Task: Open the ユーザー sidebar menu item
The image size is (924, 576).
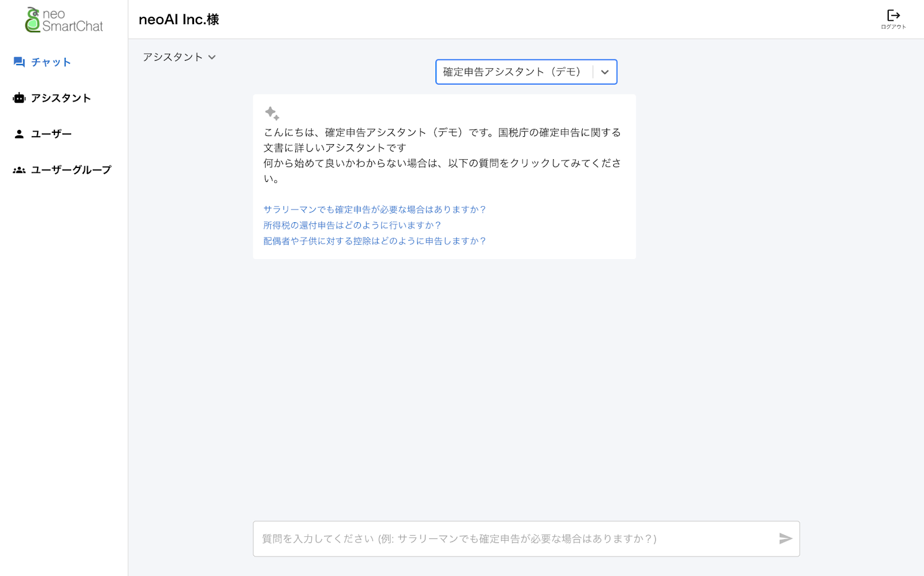Action: point(51,134)
